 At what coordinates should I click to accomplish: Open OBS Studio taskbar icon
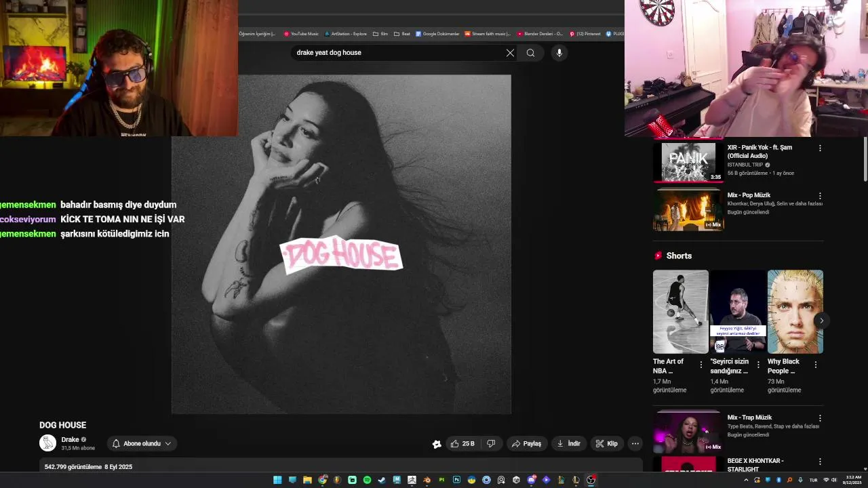pos(591,480)
